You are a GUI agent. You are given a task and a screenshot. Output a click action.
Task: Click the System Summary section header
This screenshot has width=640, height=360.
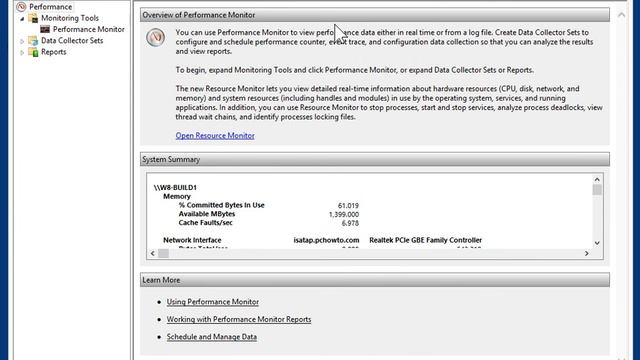coord(375,159)
